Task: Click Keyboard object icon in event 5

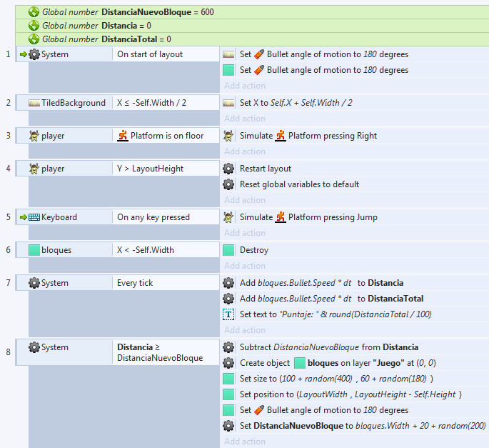Action: pos(34,217)
